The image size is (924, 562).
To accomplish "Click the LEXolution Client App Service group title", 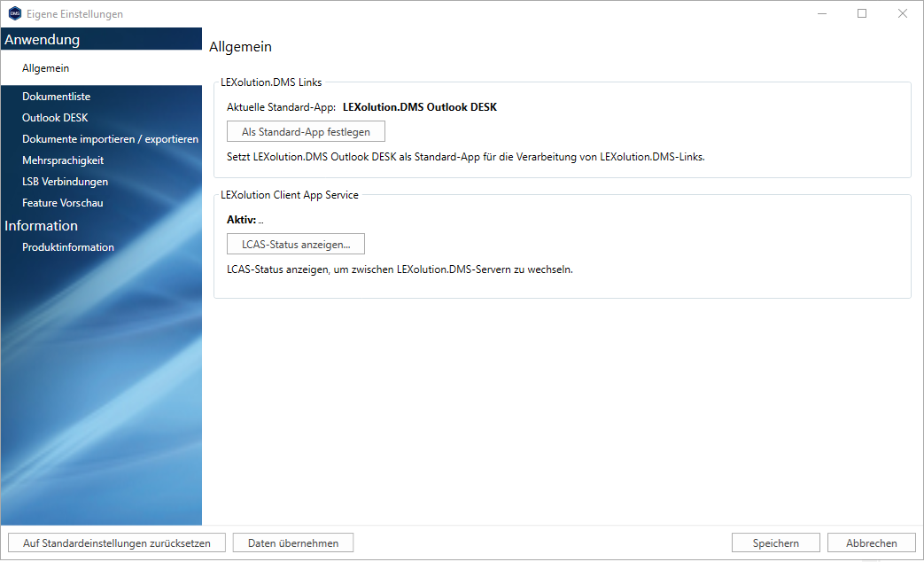I will click(x=290, y=195).
